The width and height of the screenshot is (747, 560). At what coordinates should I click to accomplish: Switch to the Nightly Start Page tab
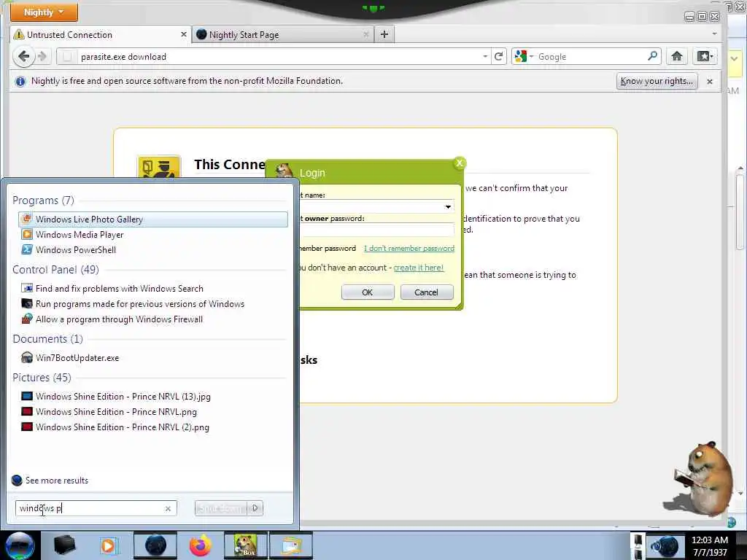[x=282, y=35]
